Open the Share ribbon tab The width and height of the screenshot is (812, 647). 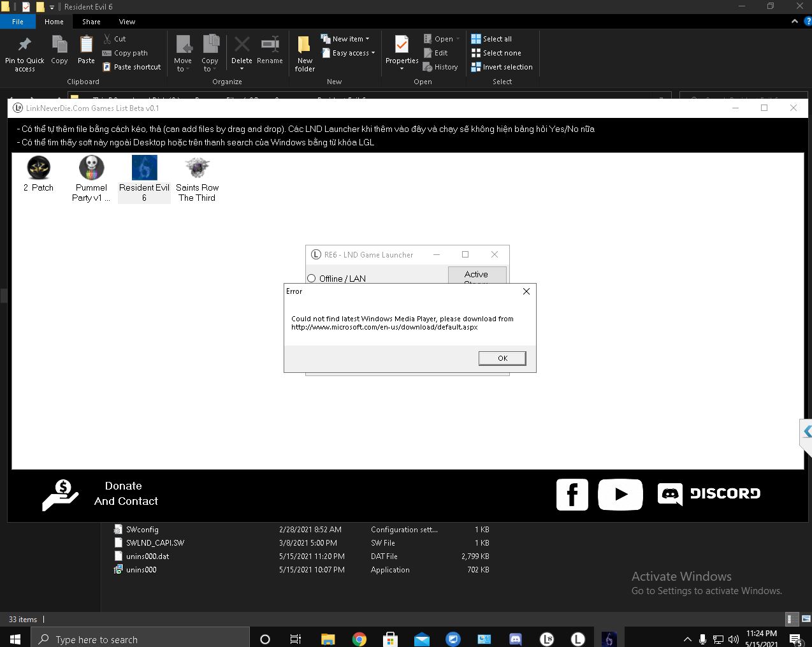tap(91, 22)
